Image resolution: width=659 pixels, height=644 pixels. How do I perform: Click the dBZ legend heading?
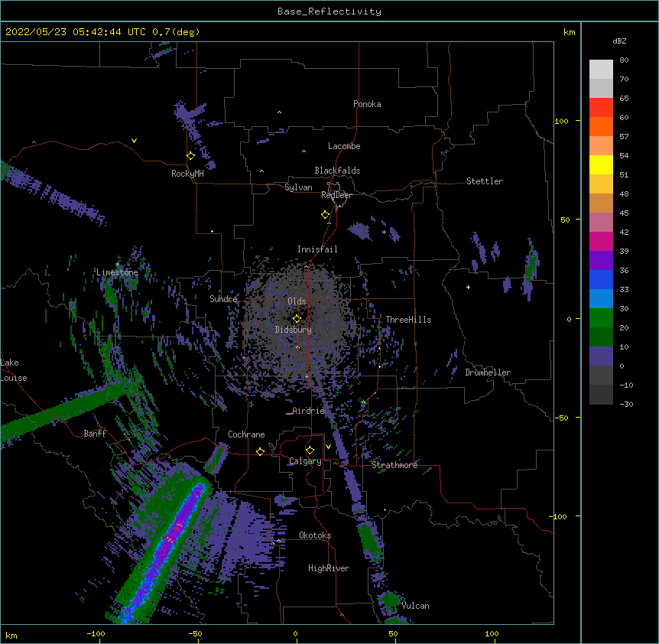pyautogui.click(x=619, y=41)
